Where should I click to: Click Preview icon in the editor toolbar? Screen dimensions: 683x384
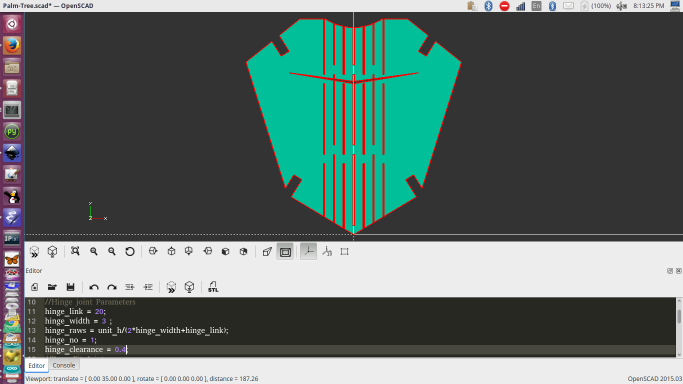[171, 287]
